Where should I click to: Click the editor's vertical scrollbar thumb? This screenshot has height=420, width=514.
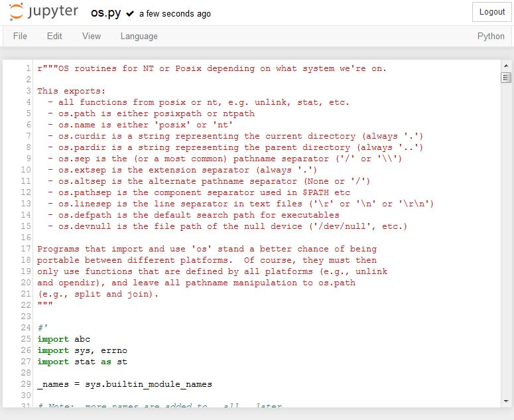506,78
